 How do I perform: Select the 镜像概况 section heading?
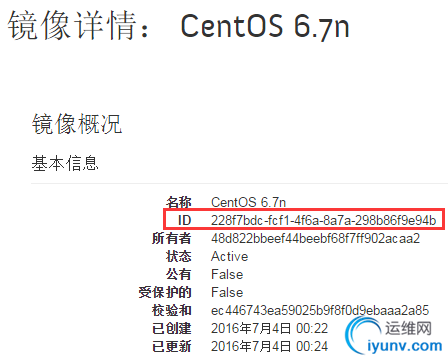pyautogui.click(x=77, y=124)
